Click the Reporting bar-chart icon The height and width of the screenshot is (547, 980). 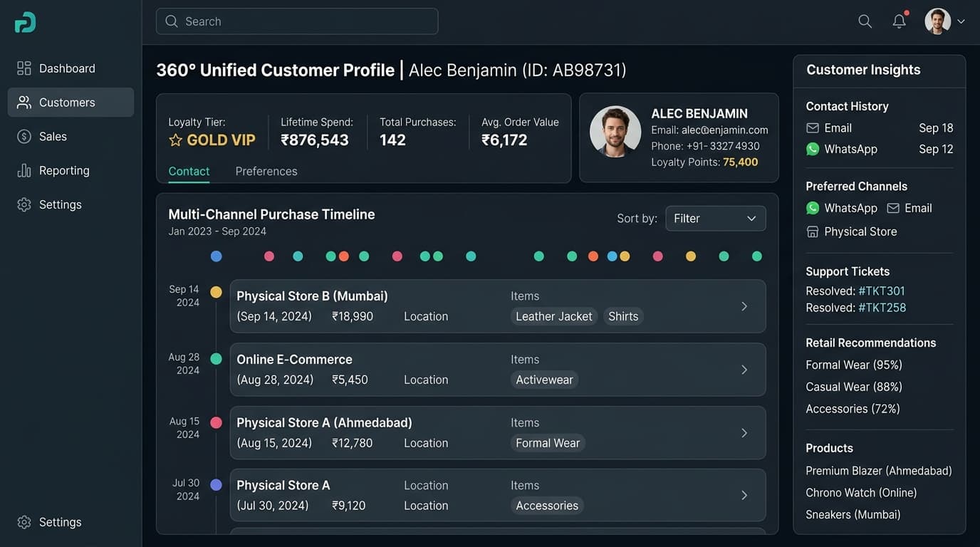(24, 170)
